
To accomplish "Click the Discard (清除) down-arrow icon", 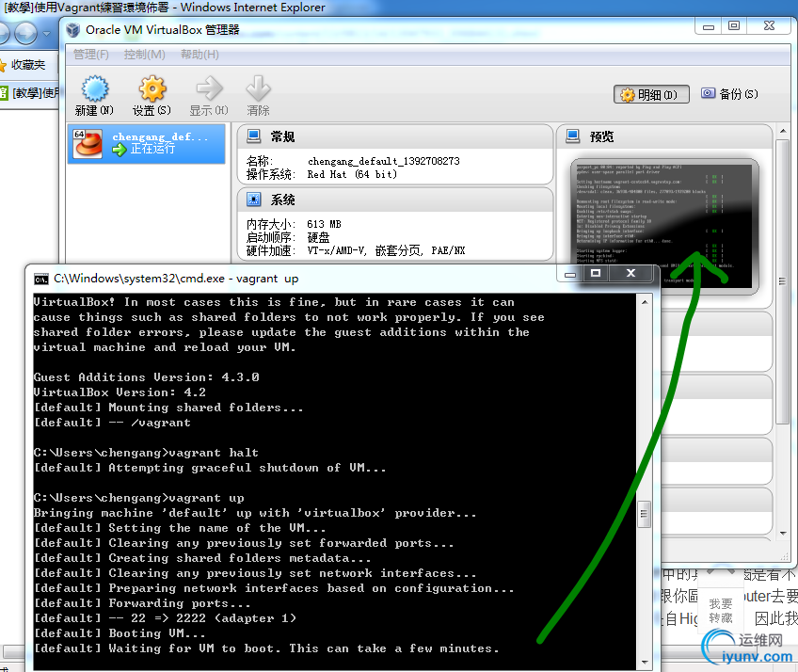I will click(x=258, y=89).
